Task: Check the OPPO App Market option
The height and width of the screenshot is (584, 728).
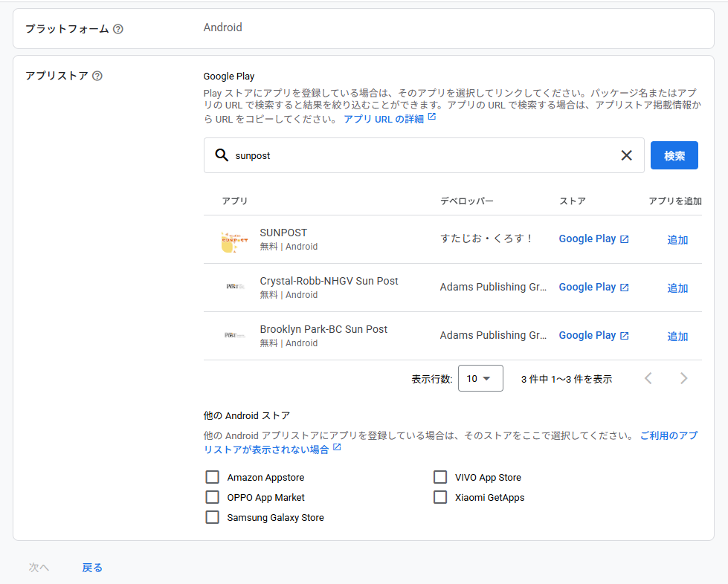Action: click(x=213, y=497)
